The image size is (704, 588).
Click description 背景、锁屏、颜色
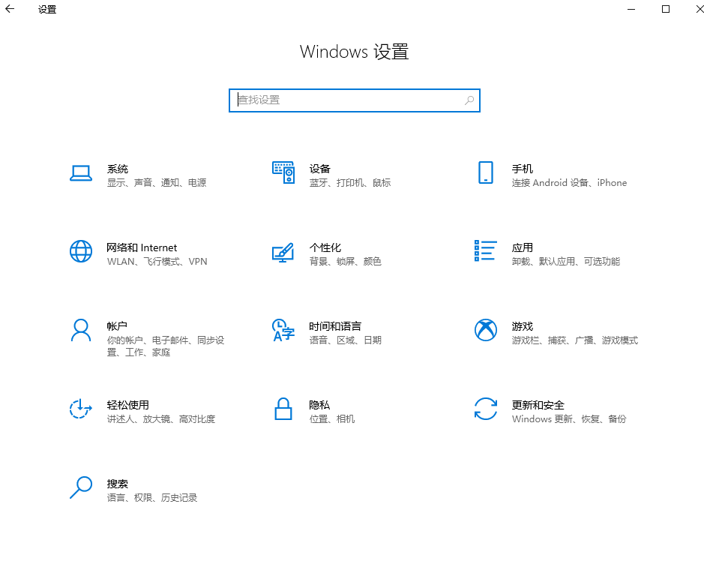click(x=346, y=262)
